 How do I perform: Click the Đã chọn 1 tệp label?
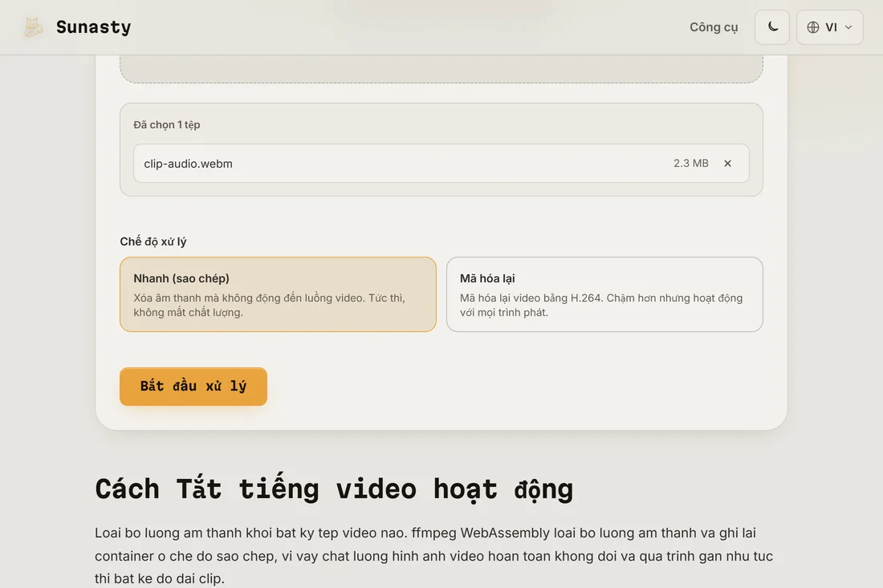(x=167, y=125)
